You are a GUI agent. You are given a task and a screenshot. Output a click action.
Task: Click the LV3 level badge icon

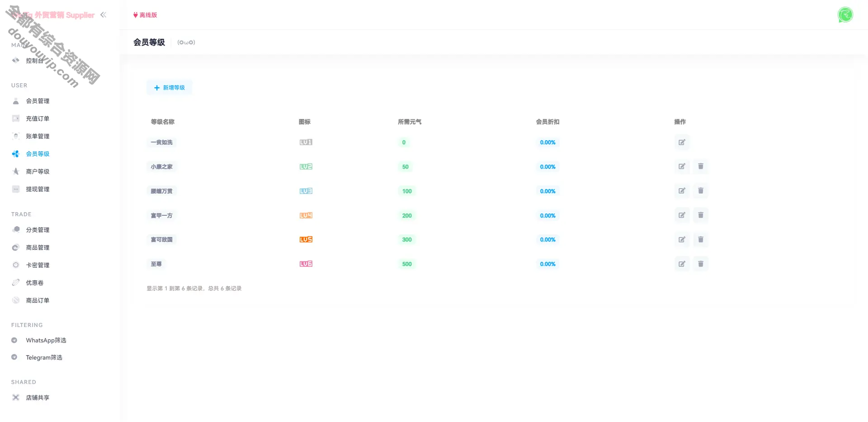pos(306,191)
